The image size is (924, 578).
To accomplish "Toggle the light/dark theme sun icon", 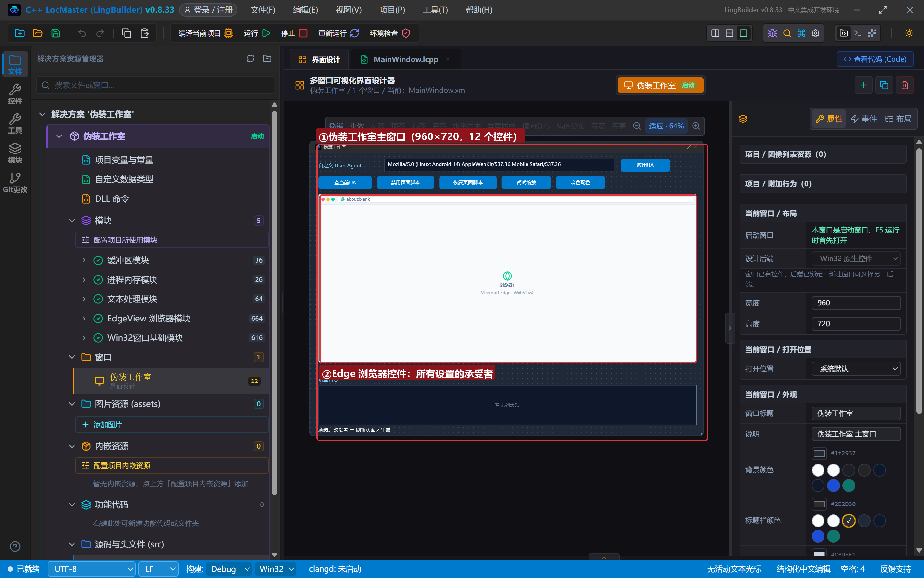I will pyautogui.click(x=909, y=33).
